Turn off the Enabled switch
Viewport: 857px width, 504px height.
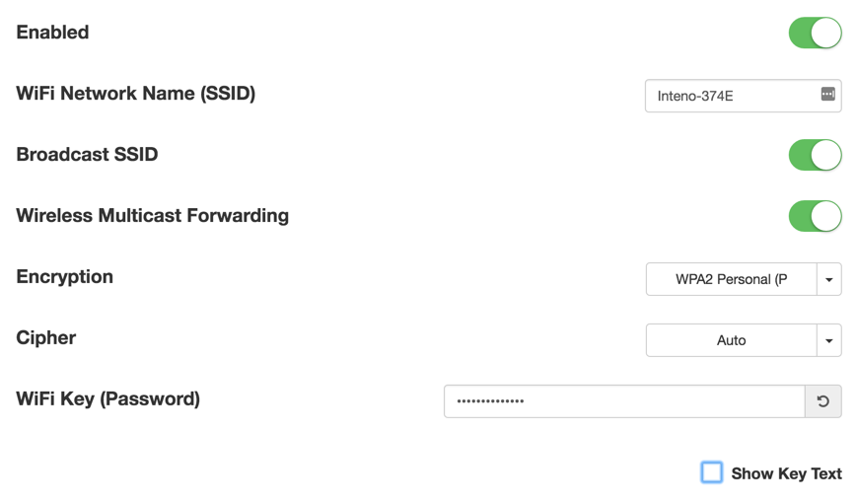815,33
